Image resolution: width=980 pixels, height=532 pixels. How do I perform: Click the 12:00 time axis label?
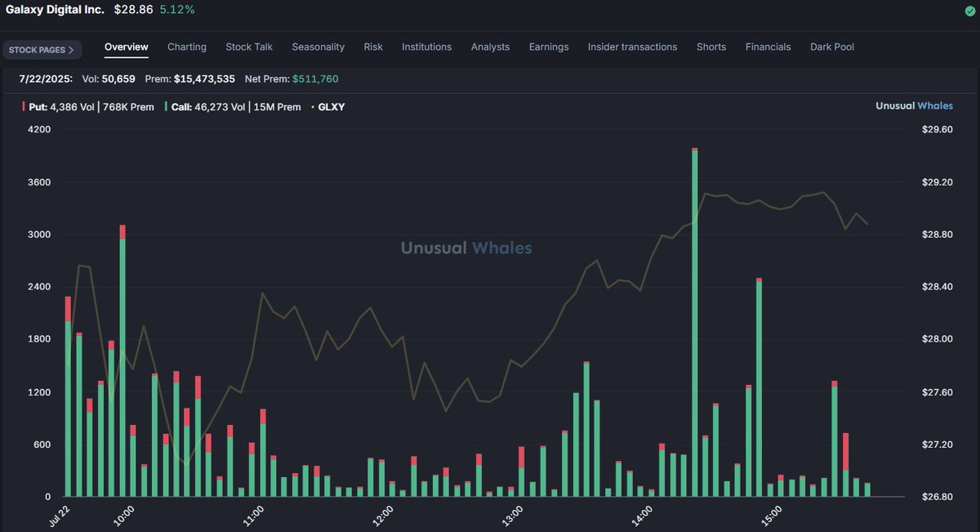pyautogui.click(x=383, y=516)
